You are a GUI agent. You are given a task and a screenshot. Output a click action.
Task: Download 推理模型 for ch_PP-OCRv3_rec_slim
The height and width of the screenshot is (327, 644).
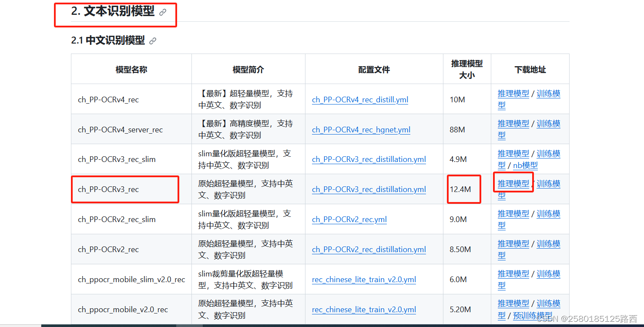pyautogui.click(x=513, y=154)
